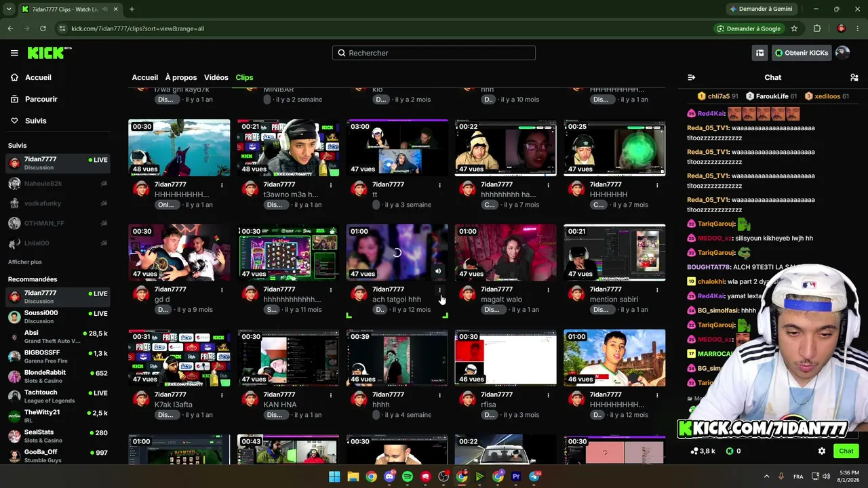Click the green Chat send button

pos(846,451)
